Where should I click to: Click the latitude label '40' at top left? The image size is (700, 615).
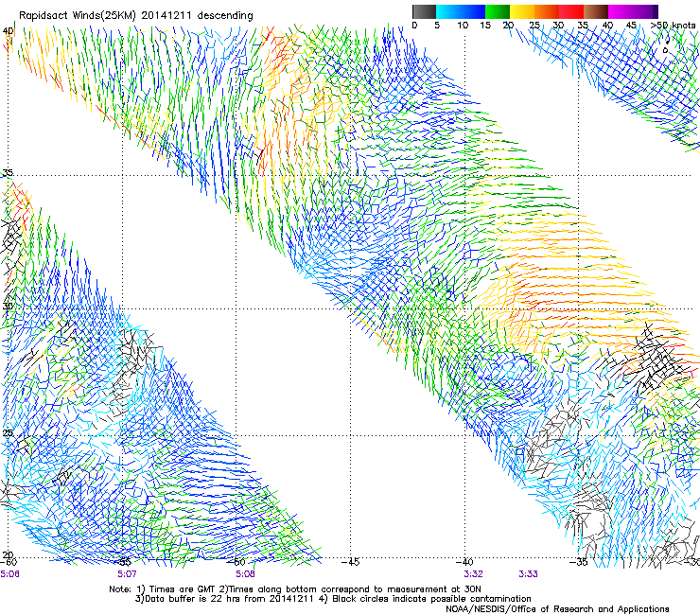(8, 31)
